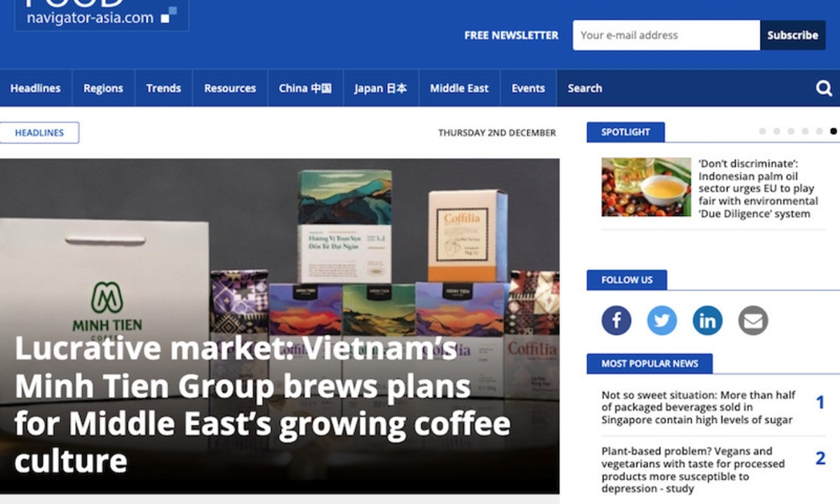Click the Facebook follow icon
The height and width of the screenshot is (504, 840).
616,320
